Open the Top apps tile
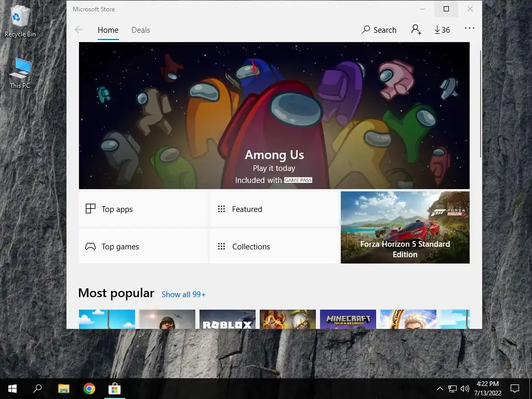This screenshot has width=532, height=399. pos(143,209)
